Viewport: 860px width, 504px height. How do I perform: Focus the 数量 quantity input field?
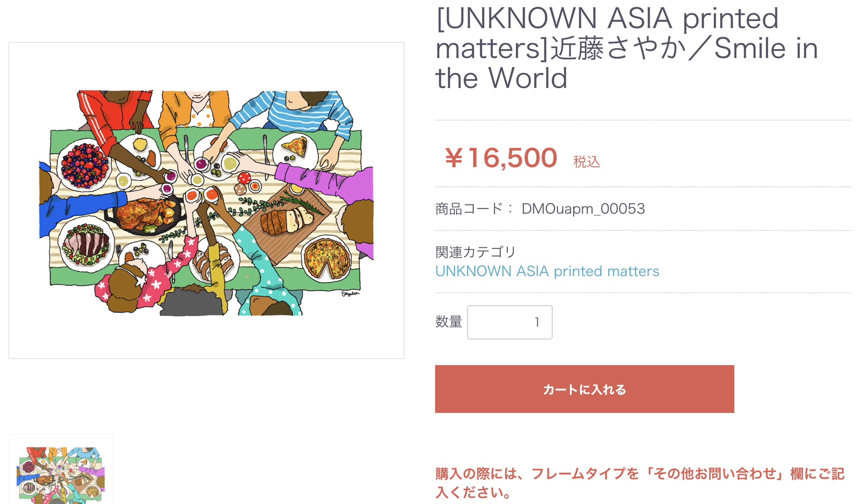510,322
